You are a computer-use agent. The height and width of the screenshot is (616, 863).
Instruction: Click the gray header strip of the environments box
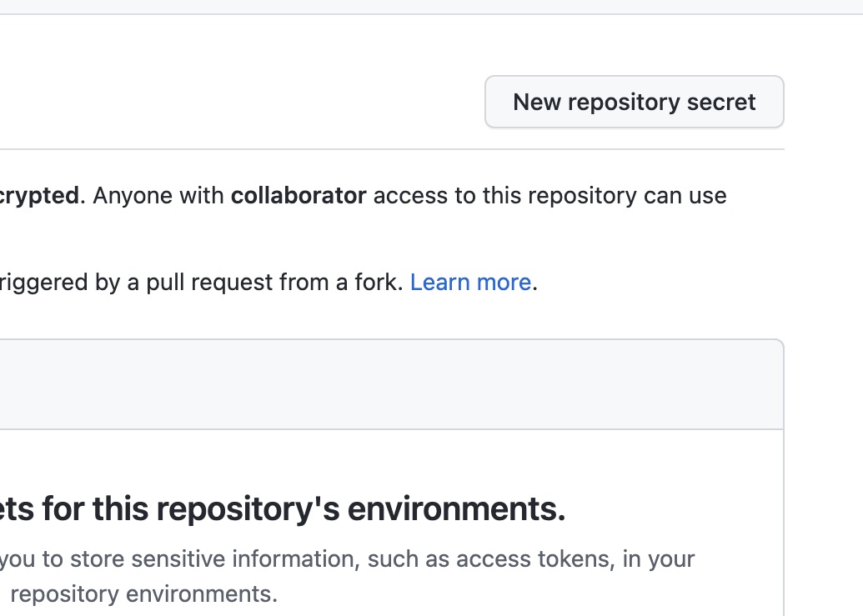click(x=392, y=384)
